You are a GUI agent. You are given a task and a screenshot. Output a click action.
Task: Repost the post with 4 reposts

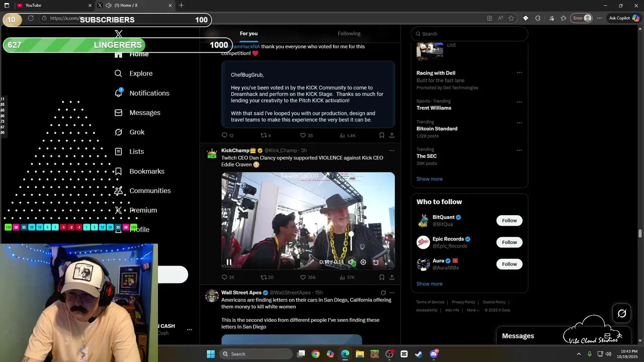266,135
